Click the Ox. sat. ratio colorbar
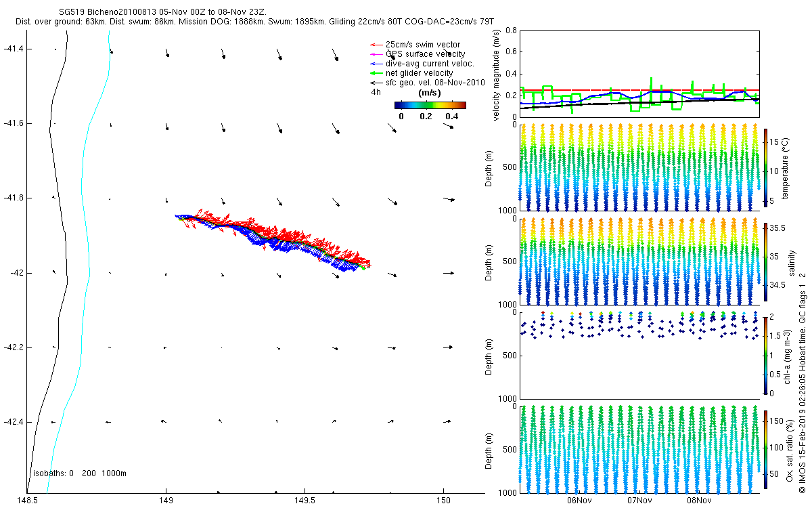This screenshot has height=508, width=812. click(x=766, y=449)
